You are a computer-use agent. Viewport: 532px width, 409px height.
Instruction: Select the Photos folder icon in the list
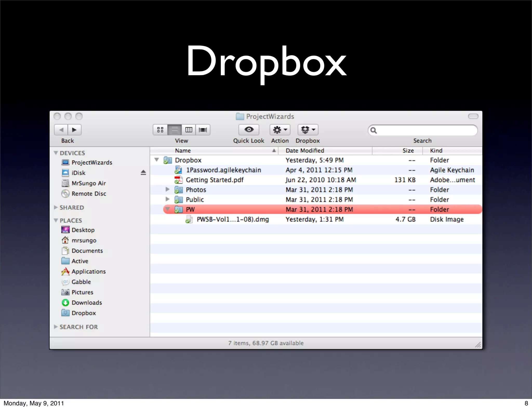coord(178,190)
